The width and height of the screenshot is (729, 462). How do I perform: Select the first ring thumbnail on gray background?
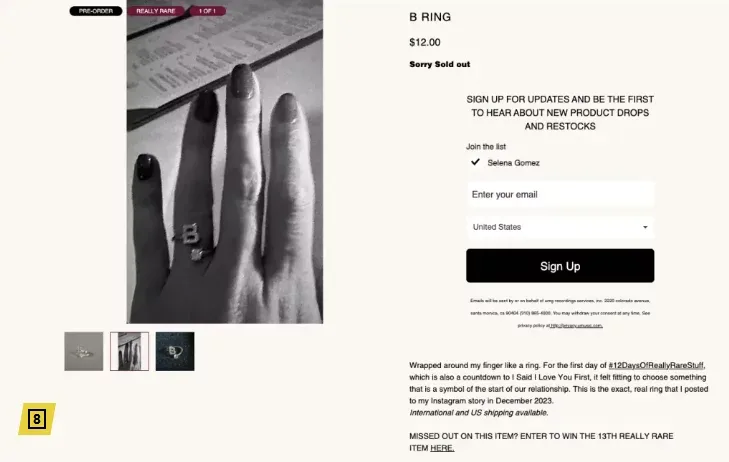click(84, 351)
